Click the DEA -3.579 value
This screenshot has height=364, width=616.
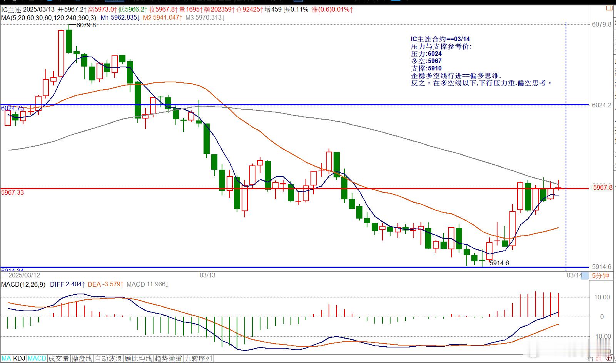[x=106, y=284]
